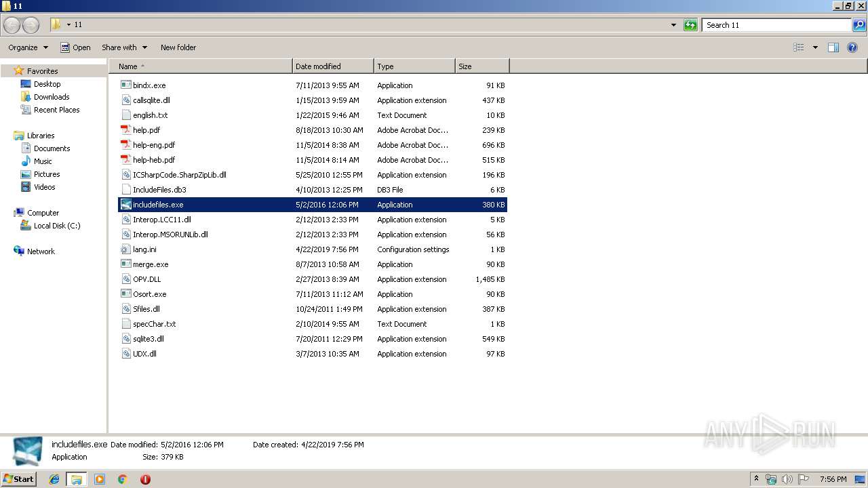The image size is (868, 488).
Task: Click the Windows Explorer taskbar button
Action: 77,479
